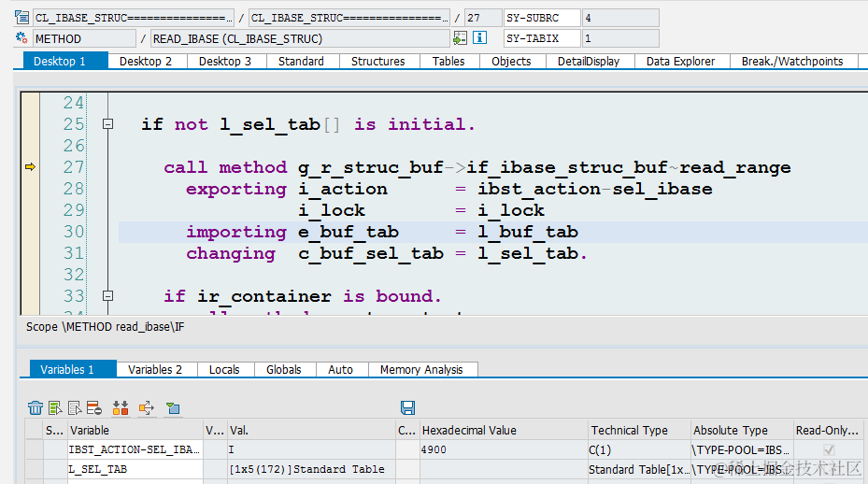Click the READ_IBASE (CL_IBASE_STRUC) field
This screenshot has width=868, height=484.
pos(300,38)
